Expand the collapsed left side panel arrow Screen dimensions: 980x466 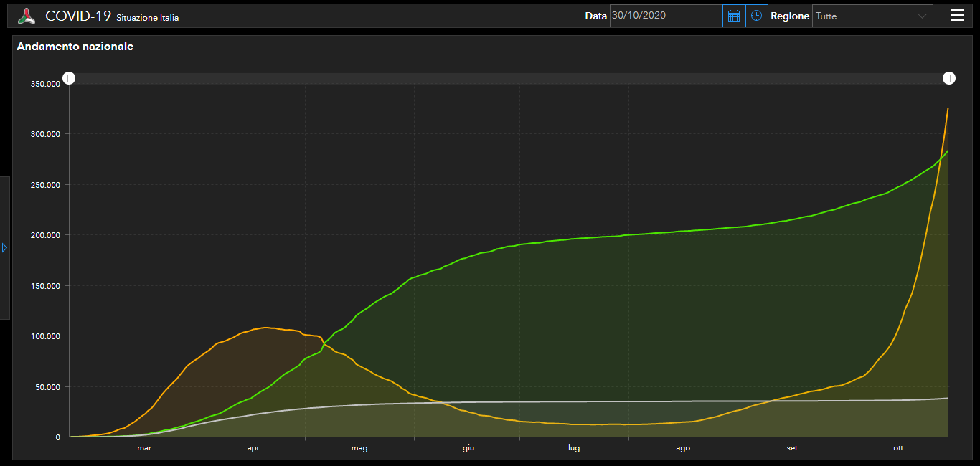pyautogui.click(x=4, y=247)
